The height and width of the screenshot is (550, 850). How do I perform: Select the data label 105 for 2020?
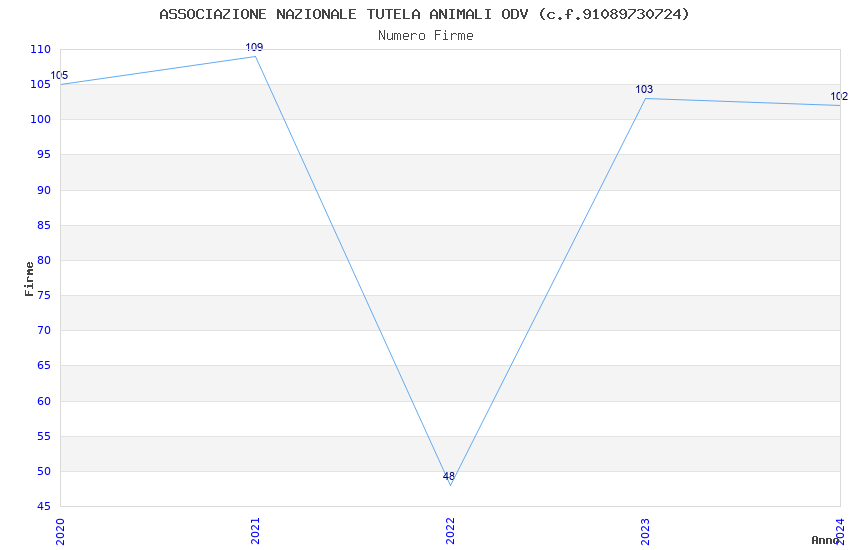coord(59,75)
